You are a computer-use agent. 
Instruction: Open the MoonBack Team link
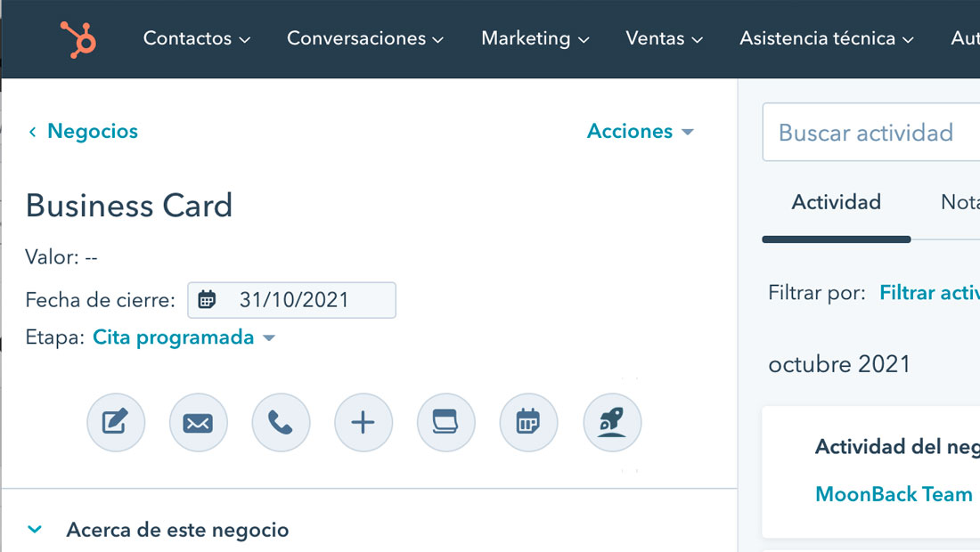(x=894, y=494)
